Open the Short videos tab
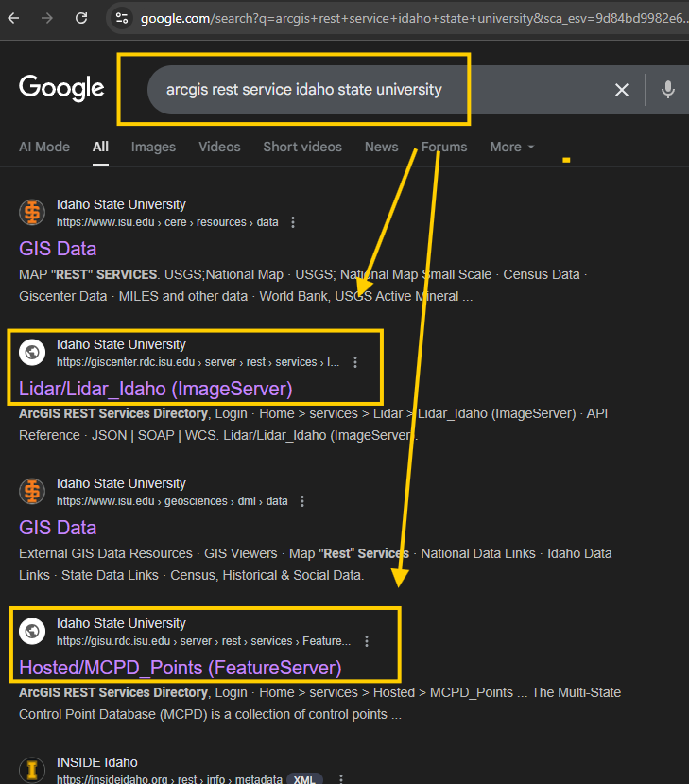The width and height of the screenshot is (689, 784). [x=302, y=147]
